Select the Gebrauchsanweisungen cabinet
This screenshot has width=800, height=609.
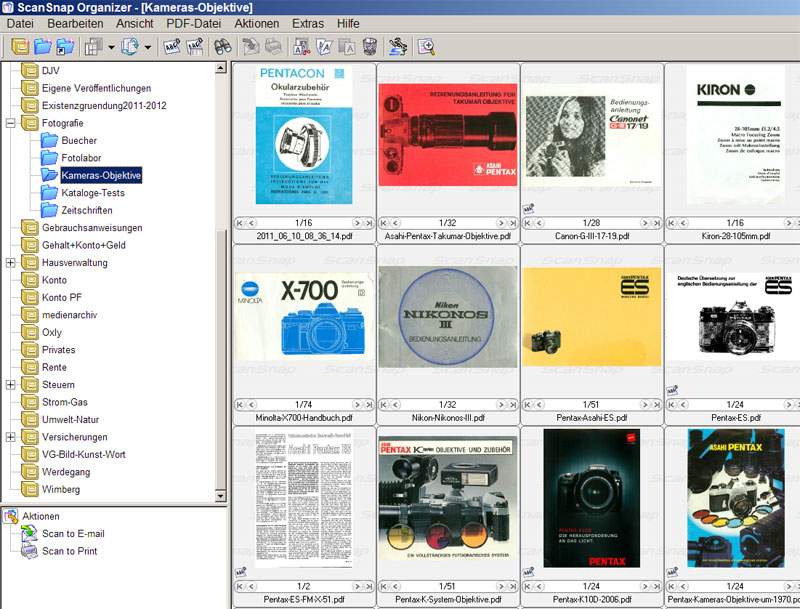pyautogui.click(x=92, y=227)
